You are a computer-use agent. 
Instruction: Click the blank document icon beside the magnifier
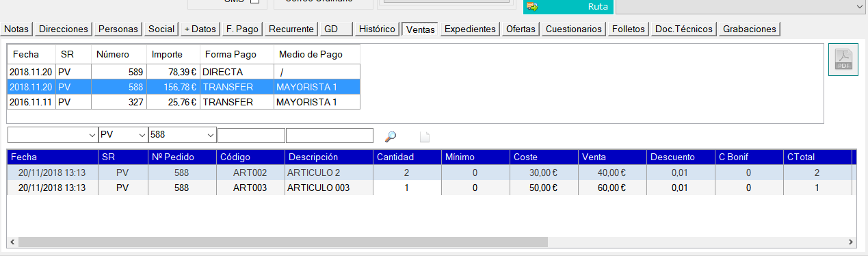(x=425, y=136)
